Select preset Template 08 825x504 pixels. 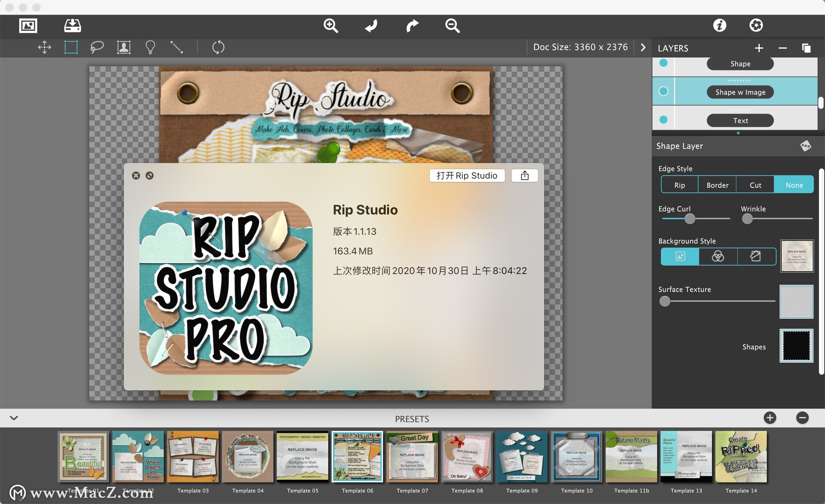coord(467,456)
